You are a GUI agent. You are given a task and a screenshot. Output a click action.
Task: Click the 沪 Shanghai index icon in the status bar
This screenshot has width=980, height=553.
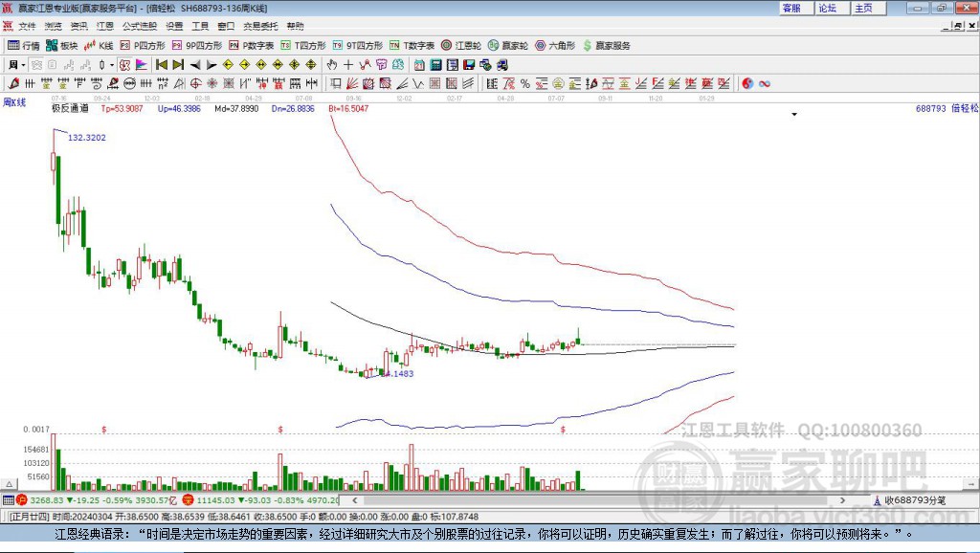pos(22,499)
